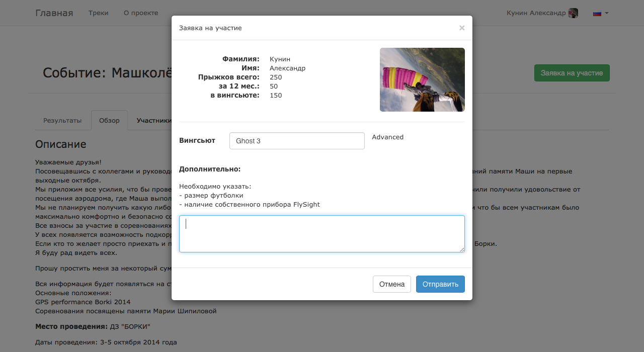Click the 50 jumps in 12 months value
The height and width of the screenshot is (352, 644).
[x=274, y=86]
